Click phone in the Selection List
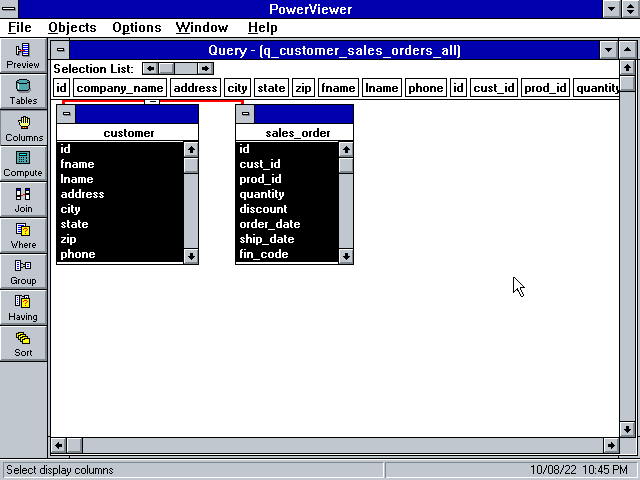640x480 pixels. (x=426, y=88)
